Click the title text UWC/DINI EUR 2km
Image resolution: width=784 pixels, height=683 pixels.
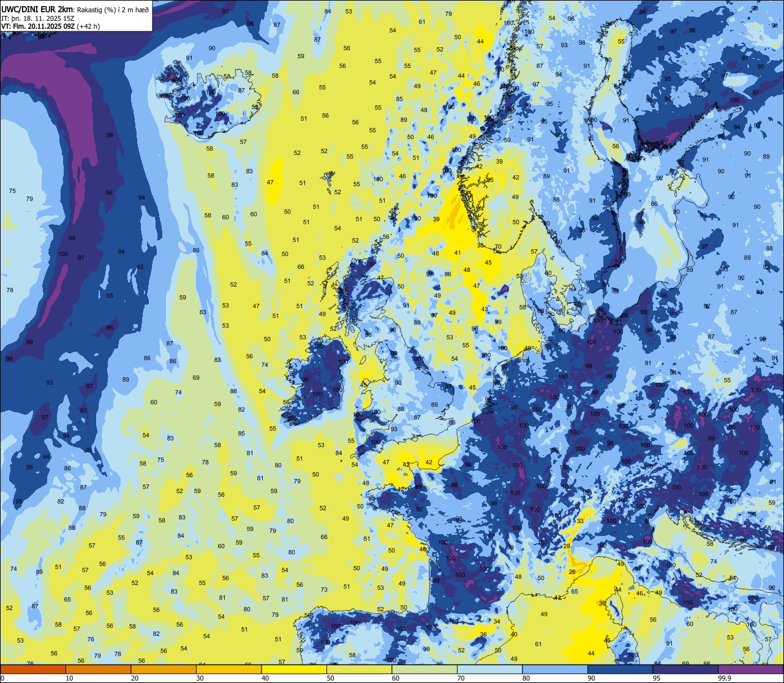tap(37, 9)
